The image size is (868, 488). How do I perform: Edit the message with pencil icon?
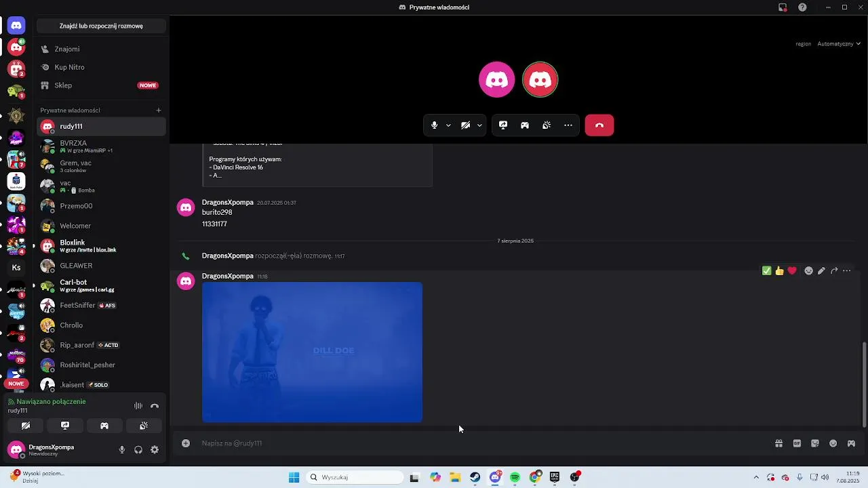[821, 271]
